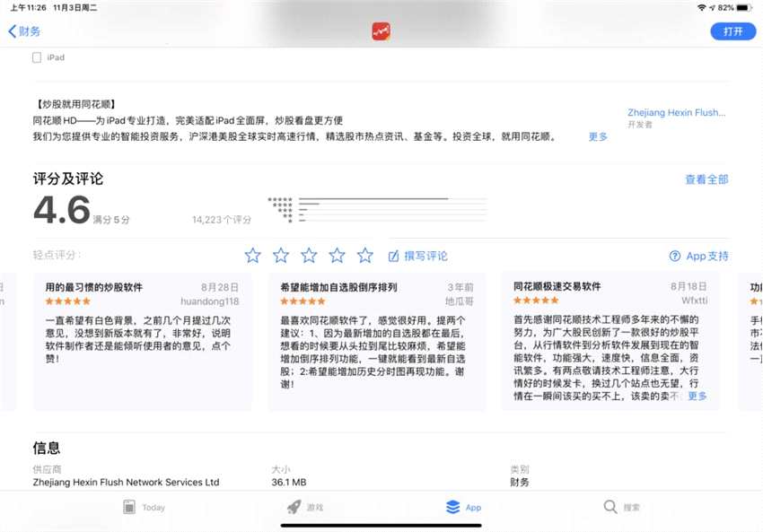
Task: Tap reviewer name 地瓜哥
Action: 460,301
